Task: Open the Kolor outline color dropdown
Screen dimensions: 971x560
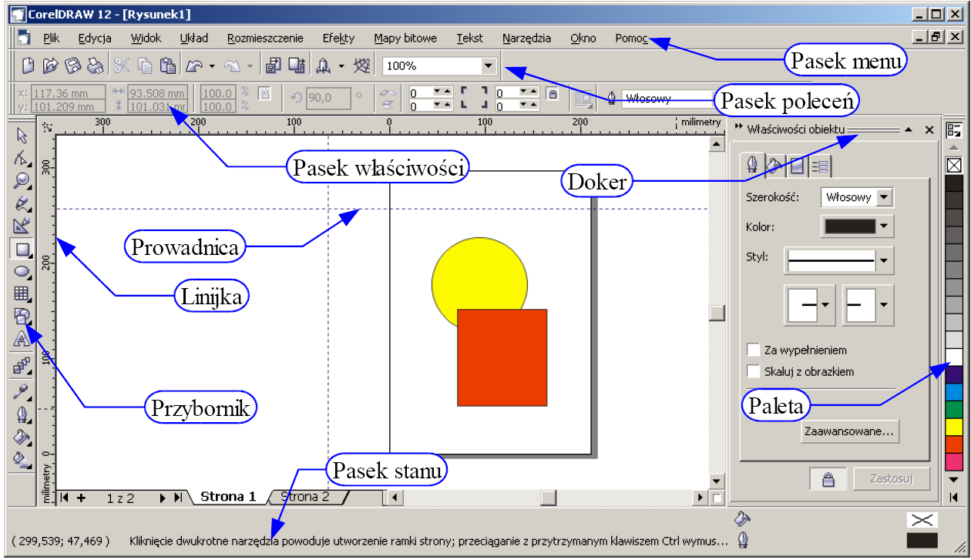Action: point(884,226)
